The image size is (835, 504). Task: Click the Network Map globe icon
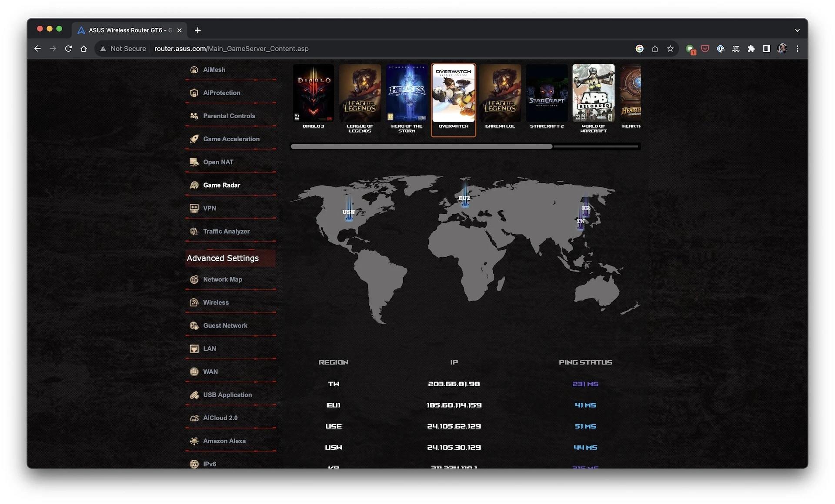(x=194, y=279)
